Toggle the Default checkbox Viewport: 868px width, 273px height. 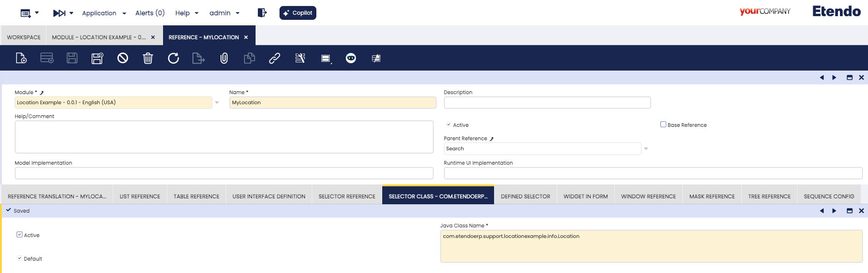(x=19, y=258)
